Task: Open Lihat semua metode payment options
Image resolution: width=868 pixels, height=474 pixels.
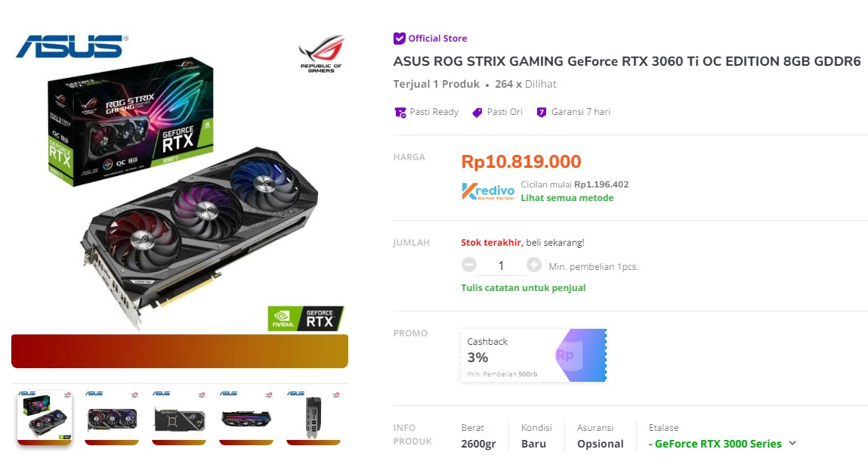Action: point(567,198)
